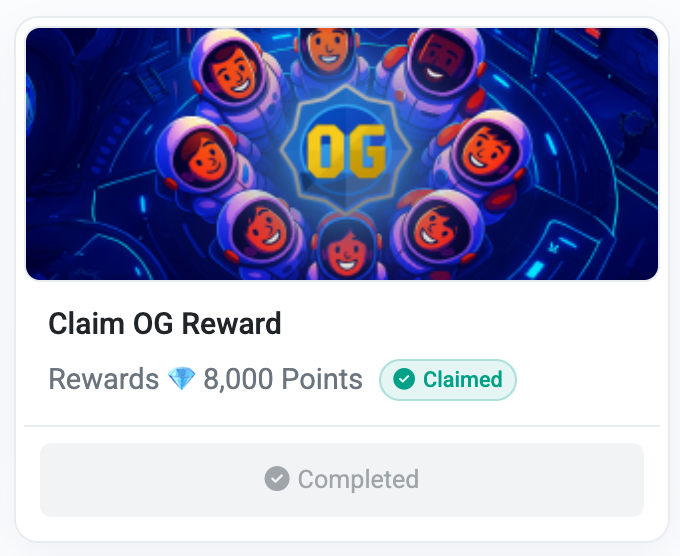Viewport: 680px width, 556px height.
Task: Click the winking astronaut below-left of OG emblem
Action: [x=260, y=230]
